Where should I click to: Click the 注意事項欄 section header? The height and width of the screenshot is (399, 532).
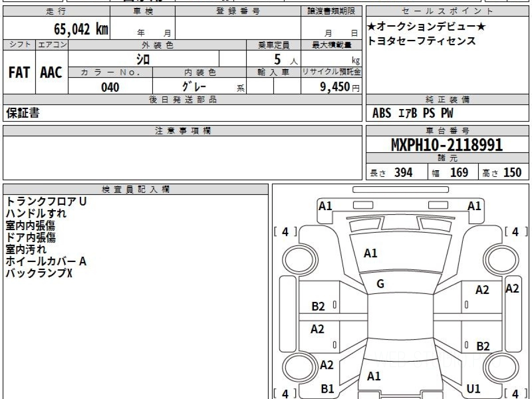click(x=182, y=131)
